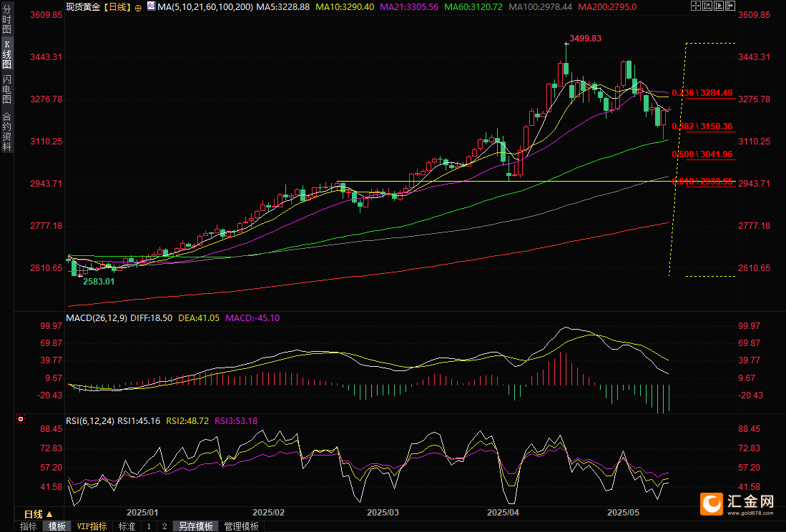Image resolution: width=786 pixels, height=532 pixels.
Task: Open the 合约资料 side tab
Action: tap(6, 132)
